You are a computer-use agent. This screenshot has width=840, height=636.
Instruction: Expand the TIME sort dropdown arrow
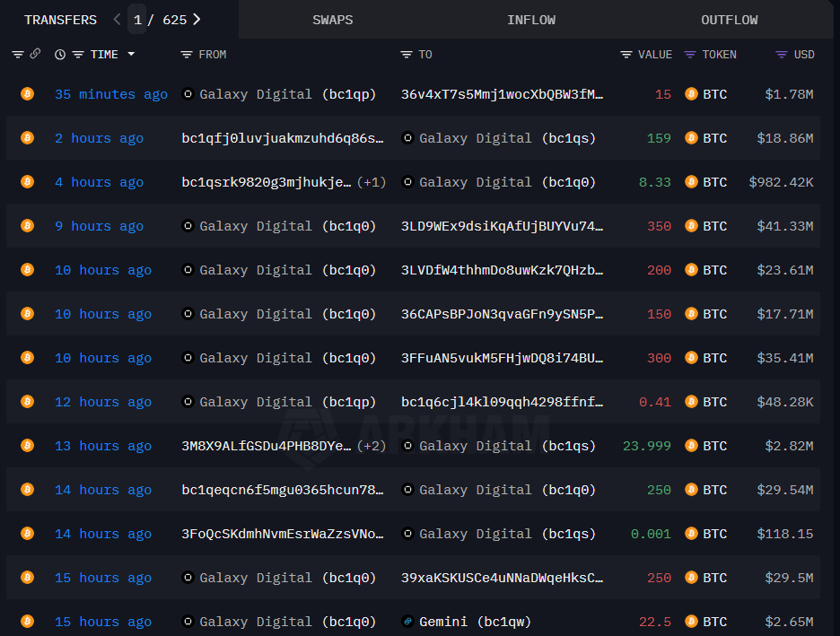(x=131, y=55)
